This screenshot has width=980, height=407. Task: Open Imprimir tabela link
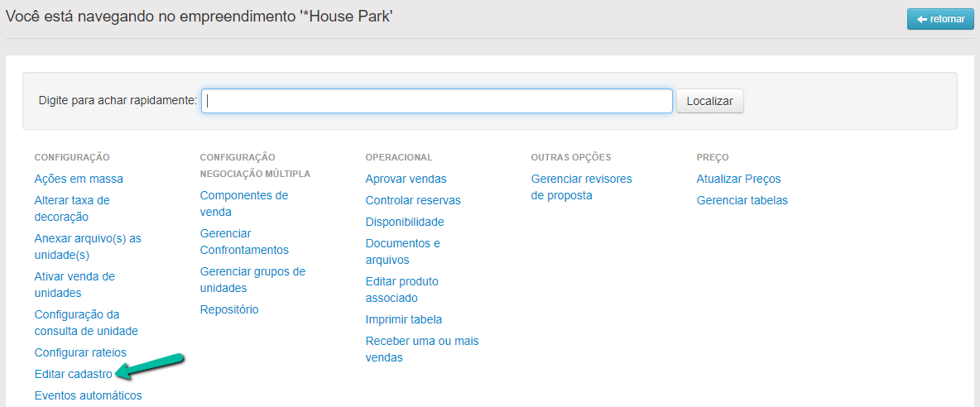tap(404, 319)
